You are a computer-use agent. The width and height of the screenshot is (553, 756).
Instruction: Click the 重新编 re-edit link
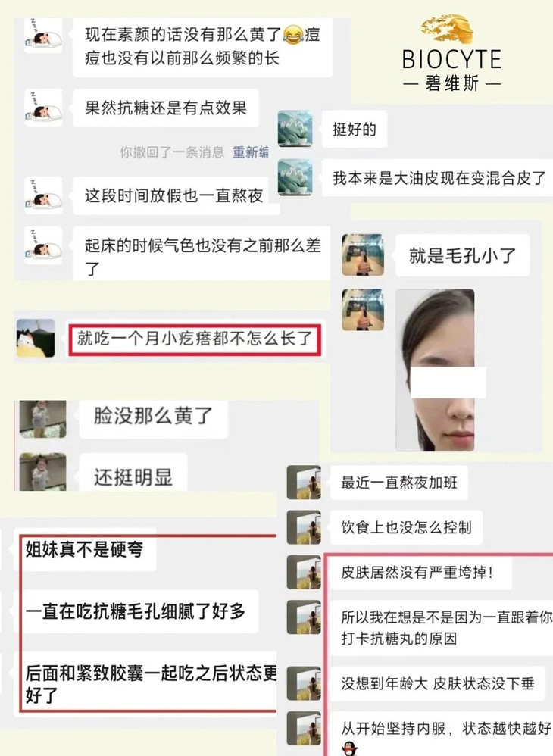[251, 152]
